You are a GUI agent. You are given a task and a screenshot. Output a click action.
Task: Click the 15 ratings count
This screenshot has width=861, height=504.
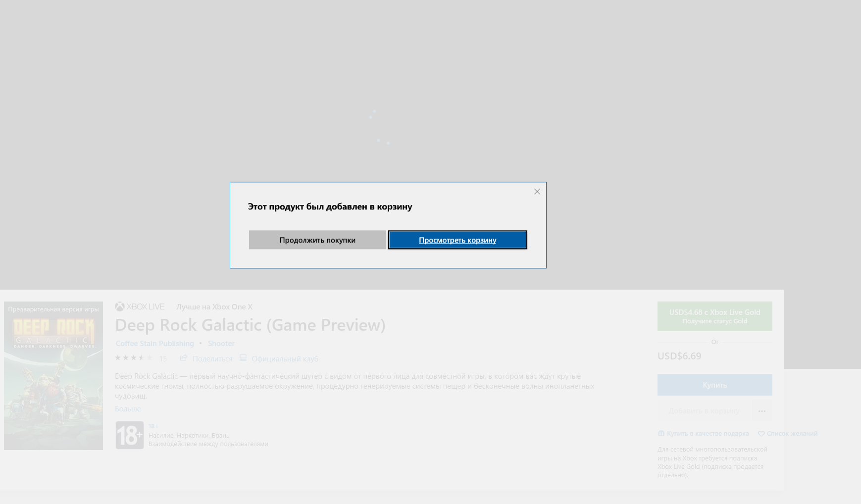163,358
